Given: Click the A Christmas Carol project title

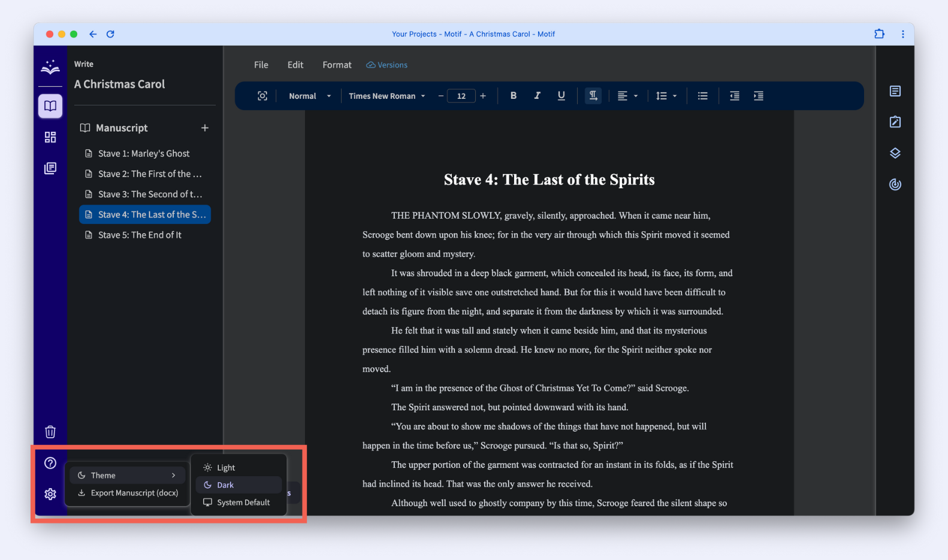Looking at the screenshot, I should 119,84.
